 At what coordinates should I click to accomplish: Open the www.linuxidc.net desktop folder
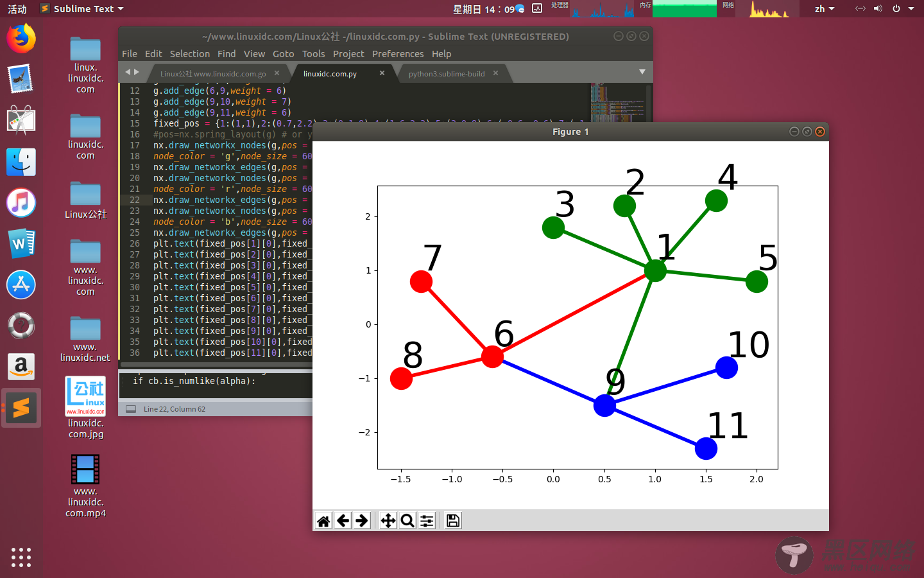point(85,339)
